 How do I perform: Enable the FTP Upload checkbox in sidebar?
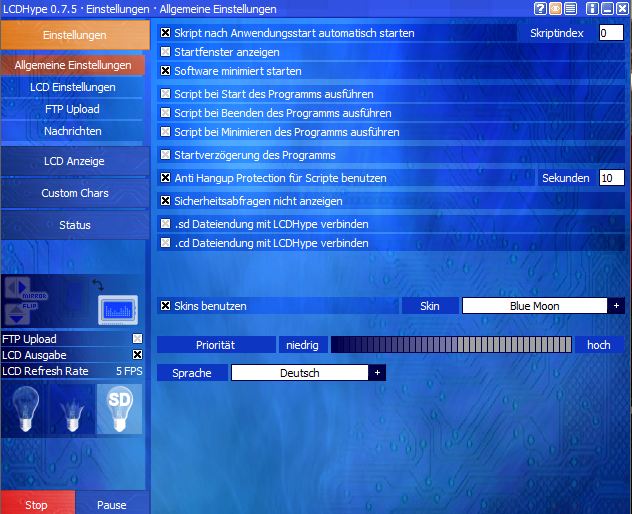tap(137, 338)
